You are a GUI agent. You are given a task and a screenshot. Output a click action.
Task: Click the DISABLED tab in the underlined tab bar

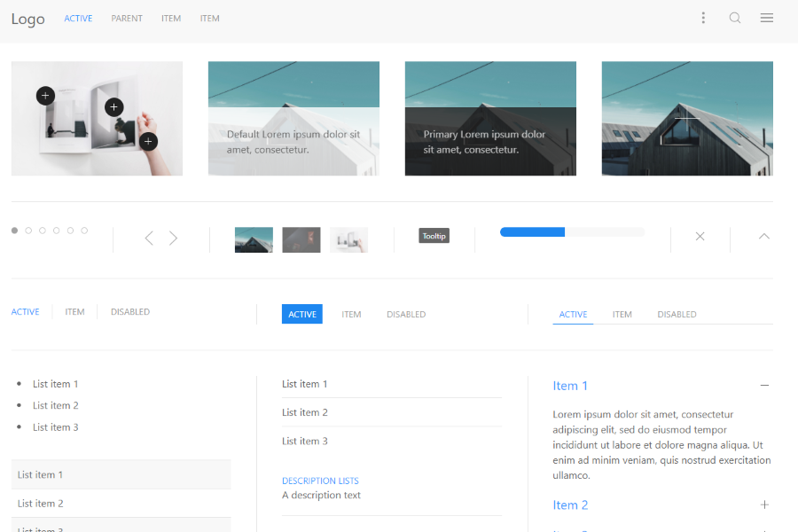tap(677, 314)
